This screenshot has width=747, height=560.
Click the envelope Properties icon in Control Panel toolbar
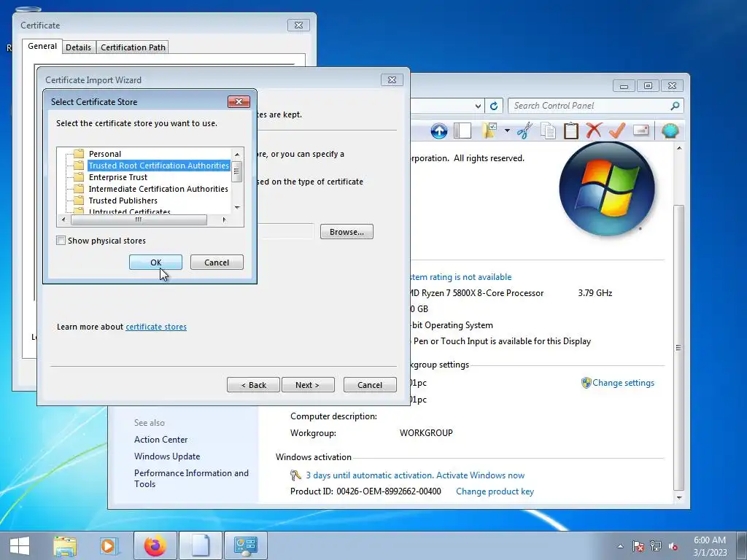pyautogui.click(x=640, y=131)
